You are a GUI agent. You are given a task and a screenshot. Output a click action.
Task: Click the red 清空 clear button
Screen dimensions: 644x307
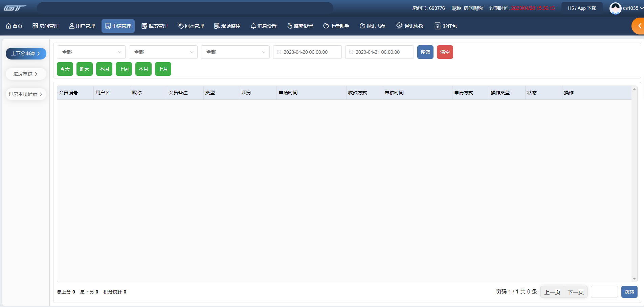click(445, 52)
